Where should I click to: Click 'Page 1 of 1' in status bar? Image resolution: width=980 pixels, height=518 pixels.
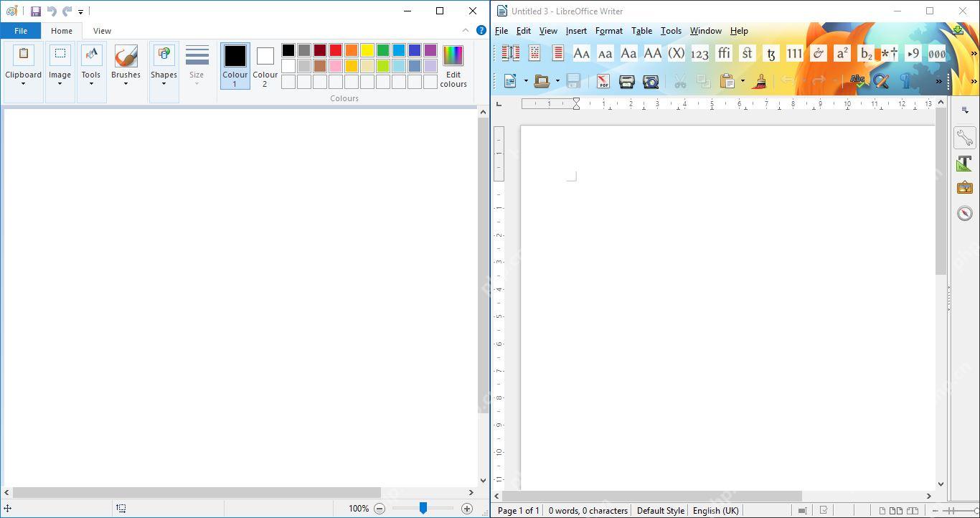(519, 511)
